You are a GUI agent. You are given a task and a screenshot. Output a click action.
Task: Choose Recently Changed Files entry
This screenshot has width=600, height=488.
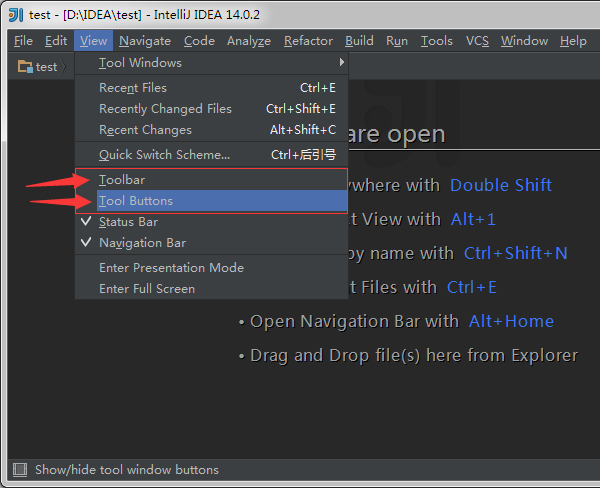point(211,109)
